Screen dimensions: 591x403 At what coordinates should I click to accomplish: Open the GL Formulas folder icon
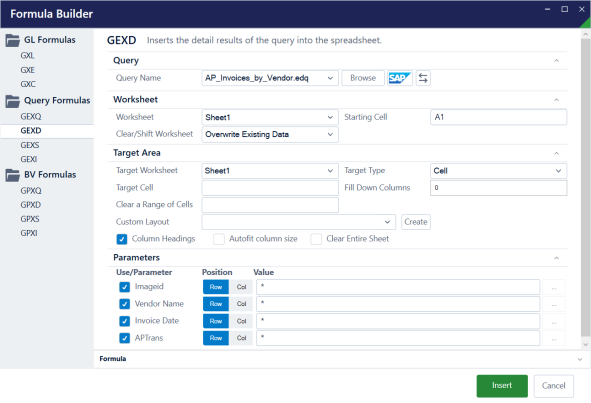click(x=12, y=40)
